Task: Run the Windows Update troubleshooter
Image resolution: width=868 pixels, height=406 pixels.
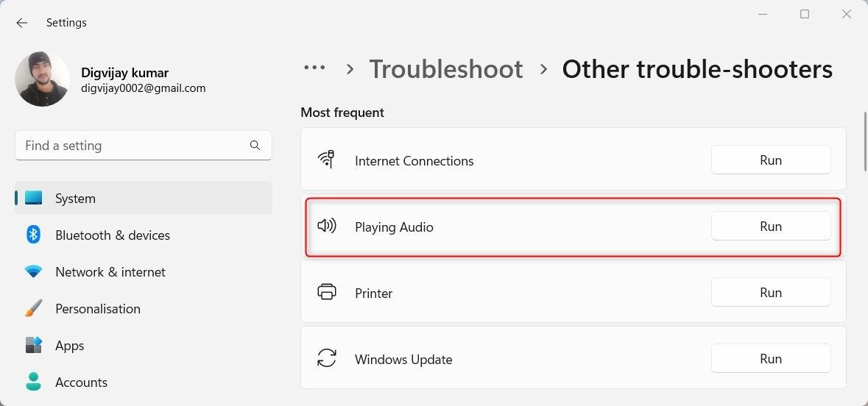Action: coord(771,358)
